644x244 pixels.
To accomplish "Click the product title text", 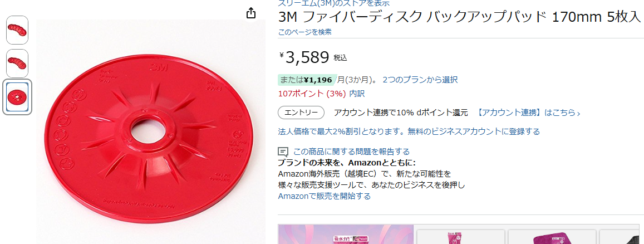I will [x=459, y=18].
